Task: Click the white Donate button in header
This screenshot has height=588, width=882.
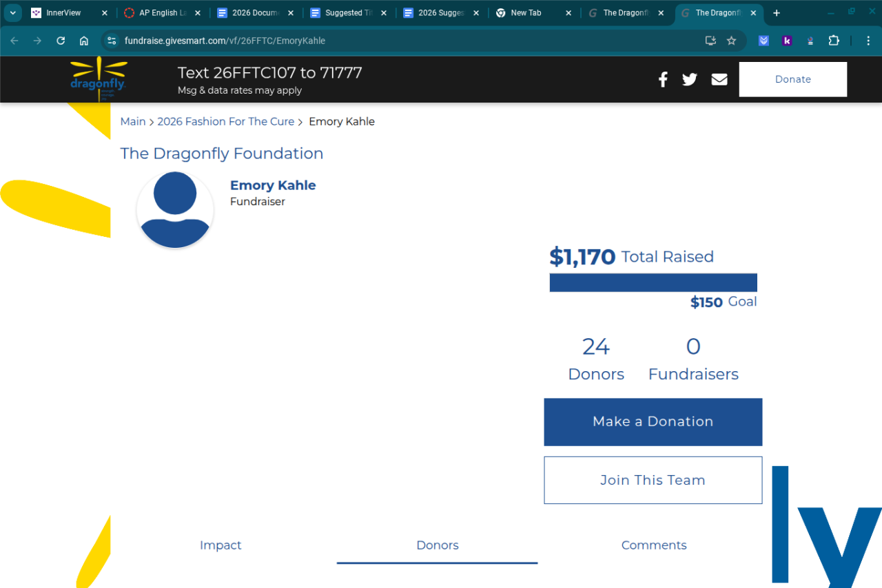Action: (793, 79)
